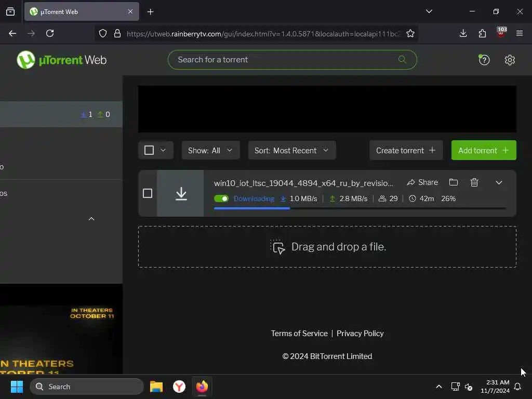Open the containing folder icon for win10 torrent
532x399 pixels.
coord(454,182)
